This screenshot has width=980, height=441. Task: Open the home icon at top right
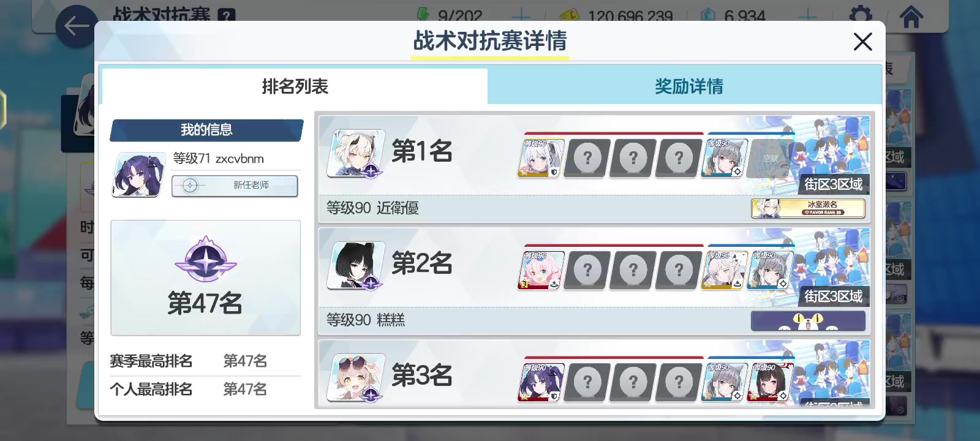click(911, 16)
